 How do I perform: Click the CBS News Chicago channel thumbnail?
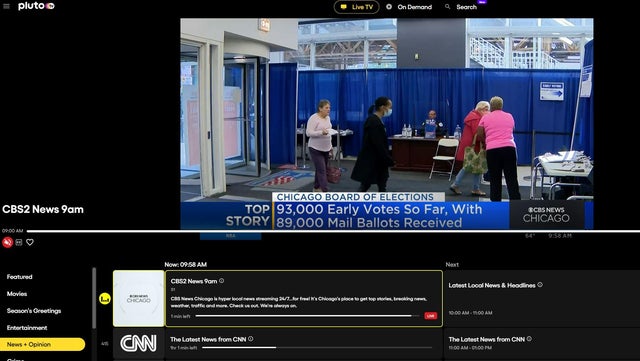(x=139, y=298)
